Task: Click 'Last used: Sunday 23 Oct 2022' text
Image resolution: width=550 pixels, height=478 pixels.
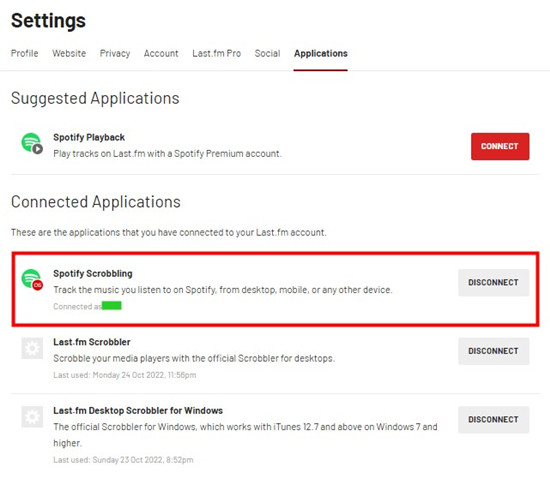Action: 123,460
